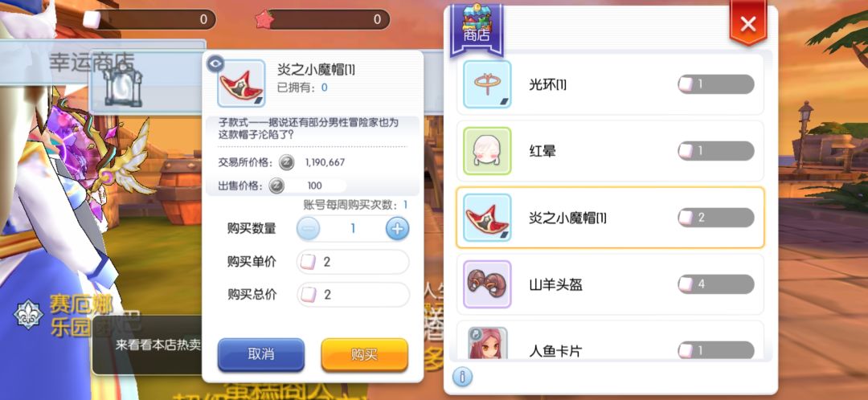The image size is (868, 400).
Task: Click the price tag of 山羊头盔
Action: click(716, 284)
